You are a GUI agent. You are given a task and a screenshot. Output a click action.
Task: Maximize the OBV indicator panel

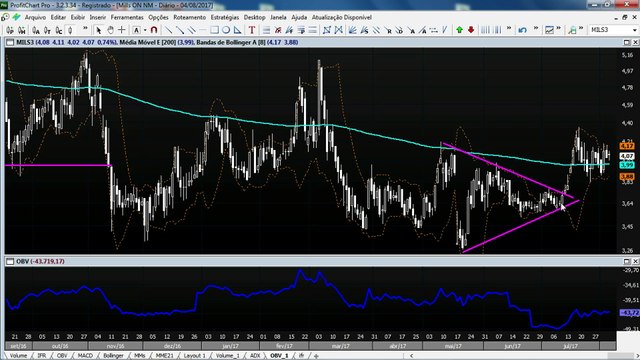(627, 261)
